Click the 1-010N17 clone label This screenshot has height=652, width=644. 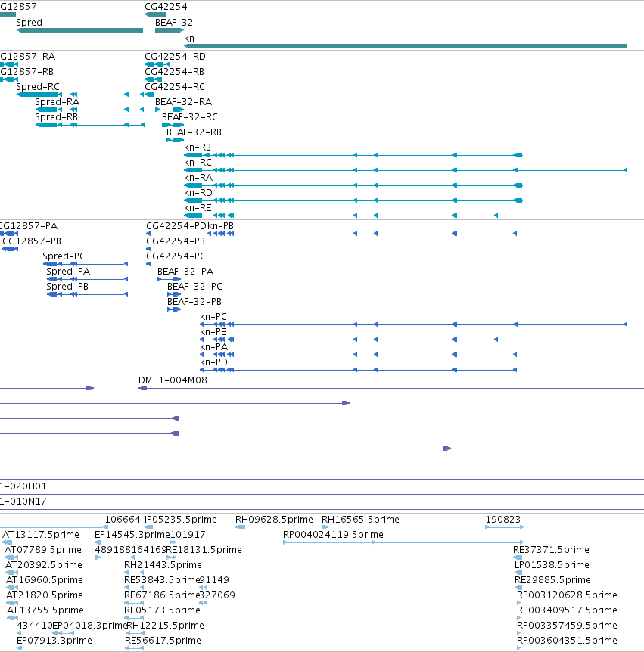click(23, 501)
